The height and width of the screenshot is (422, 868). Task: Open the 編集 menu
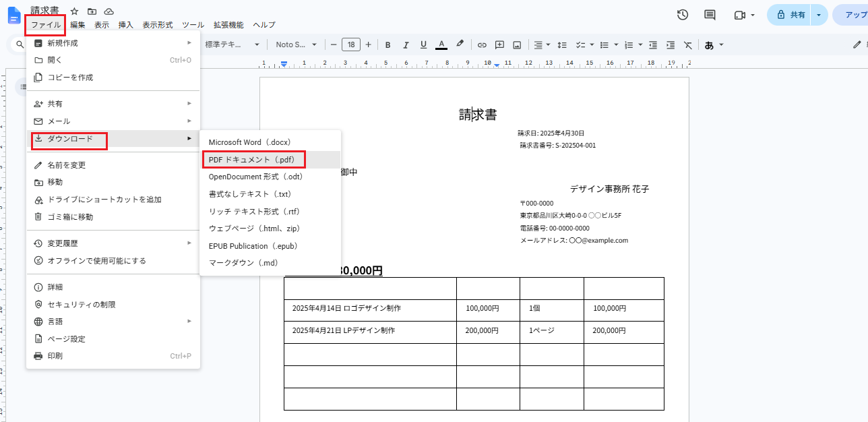(x=77, y=25)
